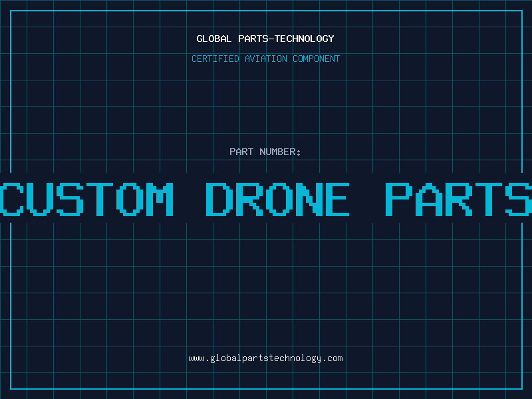Click the word NUMBER: in gray label
532x399 pixels.
point(280,152)
